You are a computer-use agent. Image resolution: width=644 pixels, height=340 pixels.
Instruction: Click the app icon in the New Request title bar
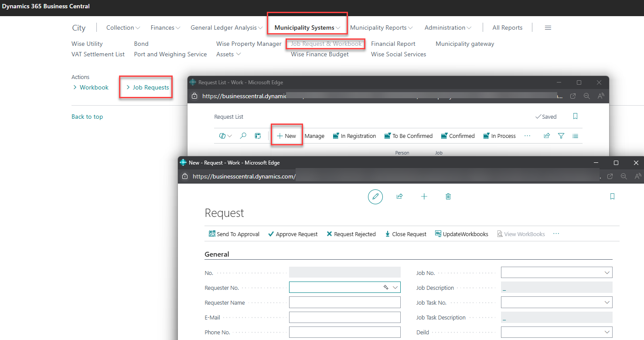pyautogui.click(x=183, y=162)
